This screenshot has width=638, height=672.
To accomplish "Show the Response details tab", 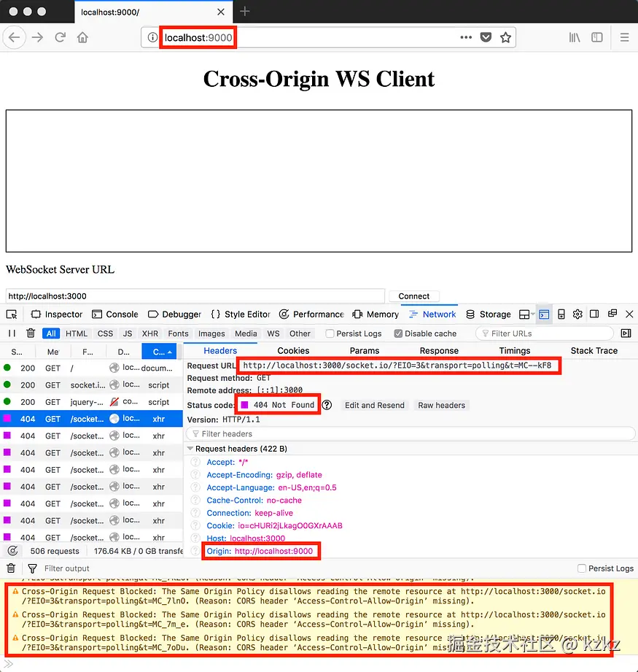I will pos(439,350).
